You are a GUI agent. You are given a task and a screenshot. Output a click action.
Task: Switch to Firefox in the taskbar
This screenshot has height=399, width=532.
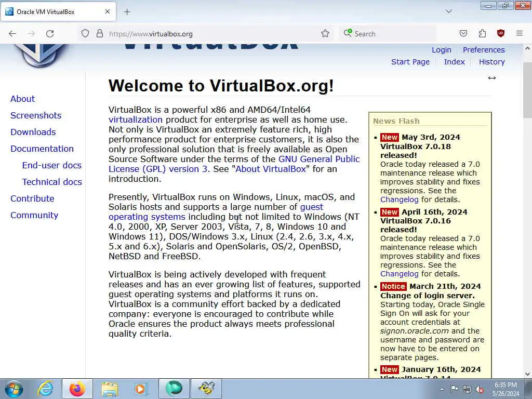[x=77, y=389]
